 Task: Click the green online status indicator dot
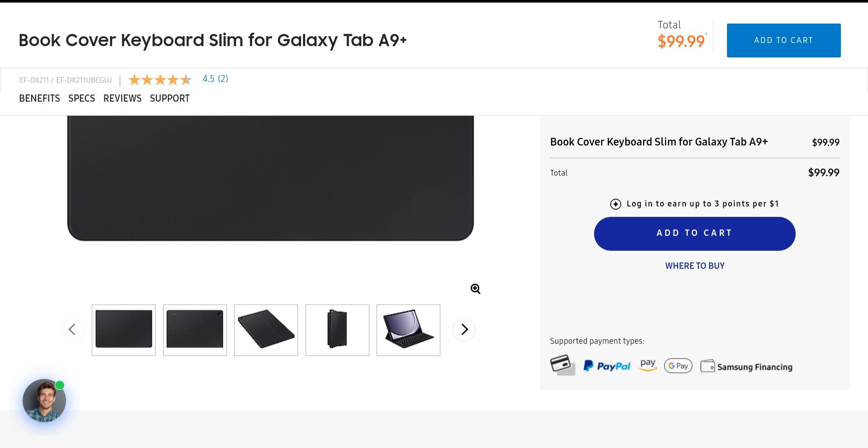[60, 385]
